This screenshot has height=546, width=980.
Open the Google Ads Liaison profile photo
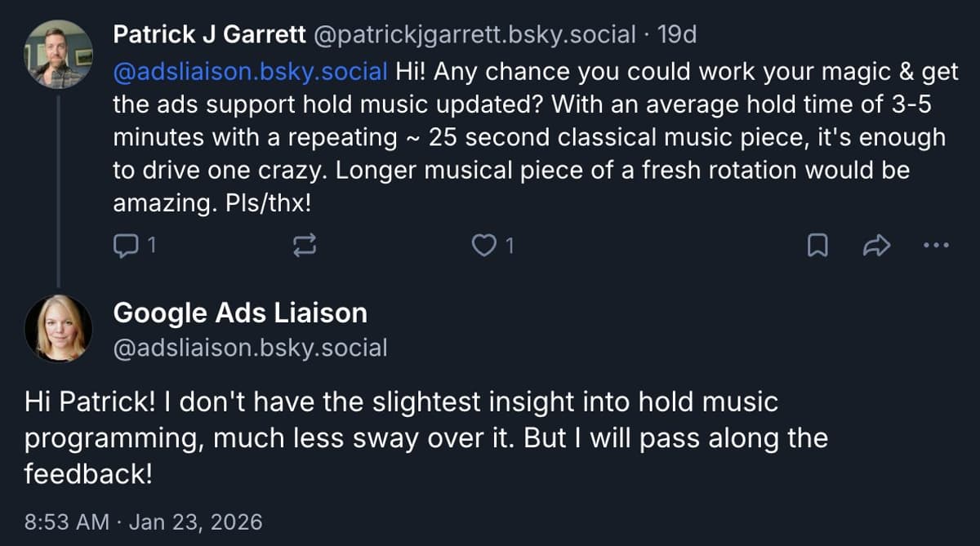[x=58, y=328]
